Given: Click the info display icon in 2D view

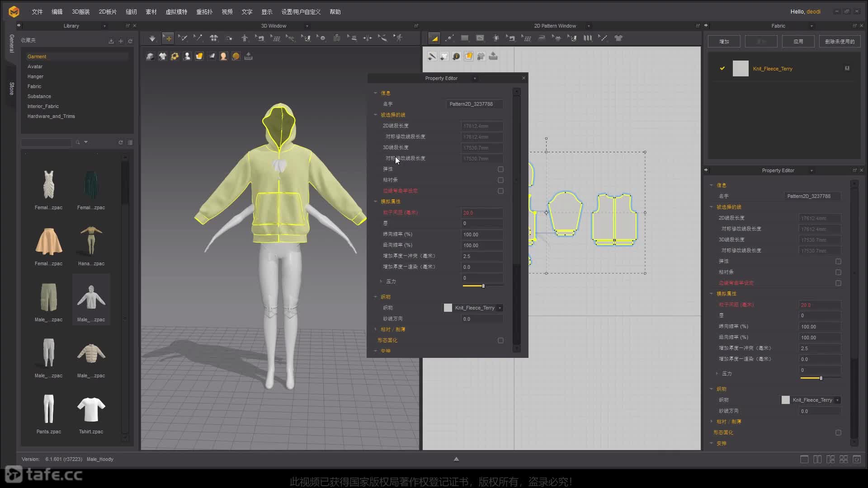Looking at the screenshot, I should pyautogui.click(x=457, y=56).
